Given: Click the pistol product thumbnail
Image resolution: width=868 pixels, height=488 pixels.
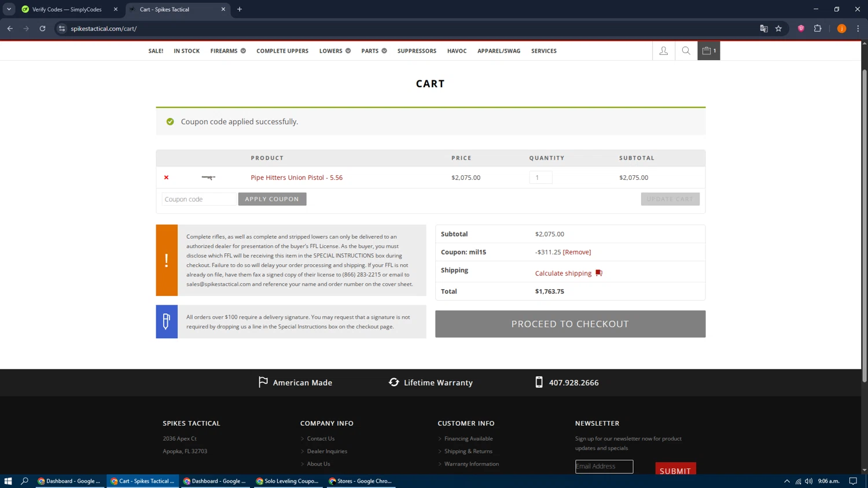Looking at the screenshot, I should click(208, 178).
